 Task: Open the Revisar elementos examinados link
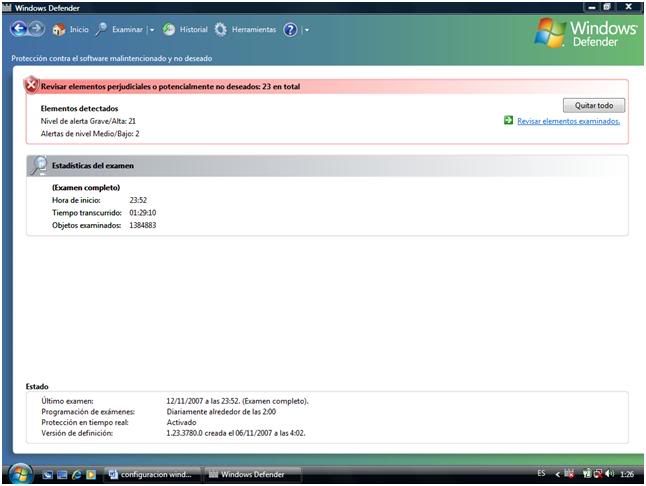click(x=569, y=121)
